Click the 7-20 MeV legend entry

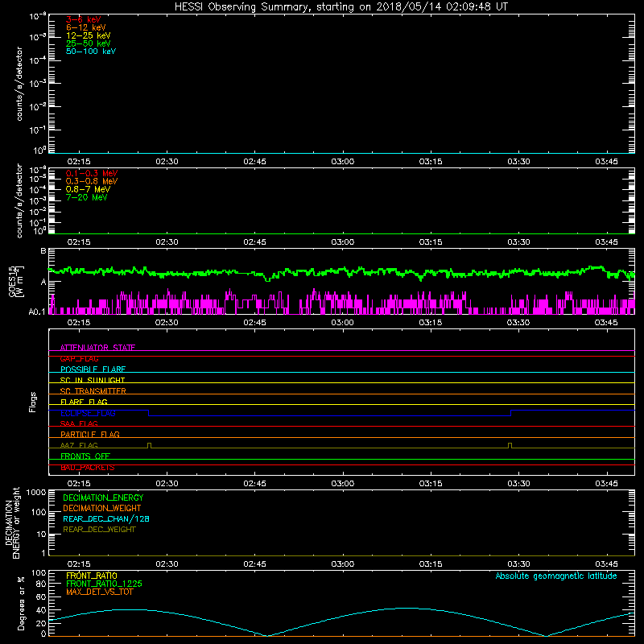(86, 197)
